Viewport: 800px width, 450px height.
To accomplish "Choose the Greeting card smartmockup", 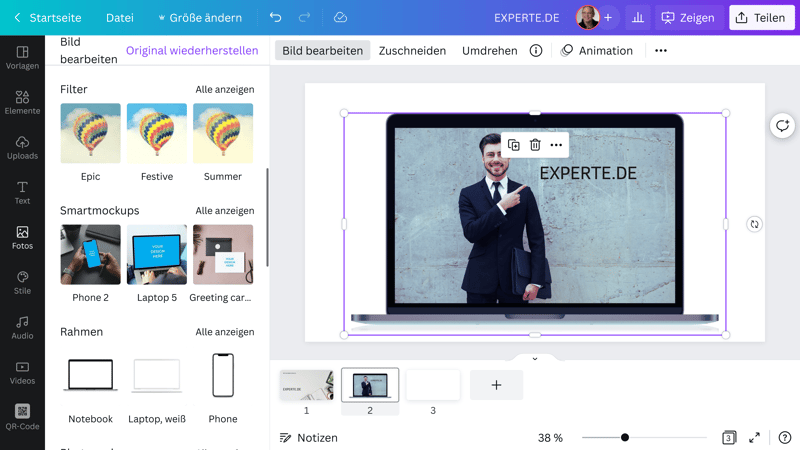I will click(223, 255).
